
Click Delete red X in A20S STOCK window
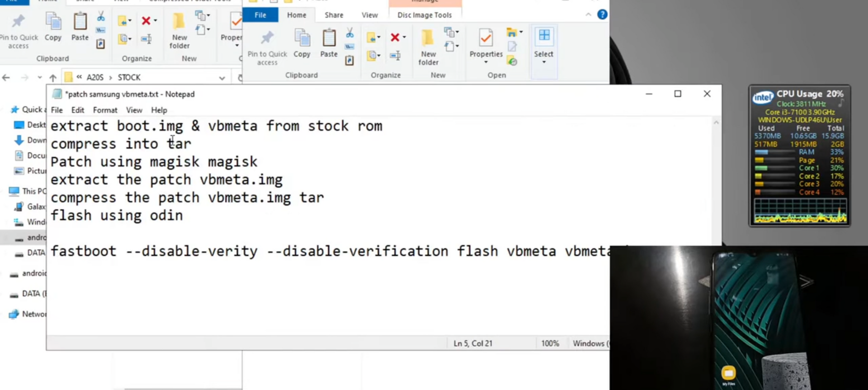pos(146,21)
